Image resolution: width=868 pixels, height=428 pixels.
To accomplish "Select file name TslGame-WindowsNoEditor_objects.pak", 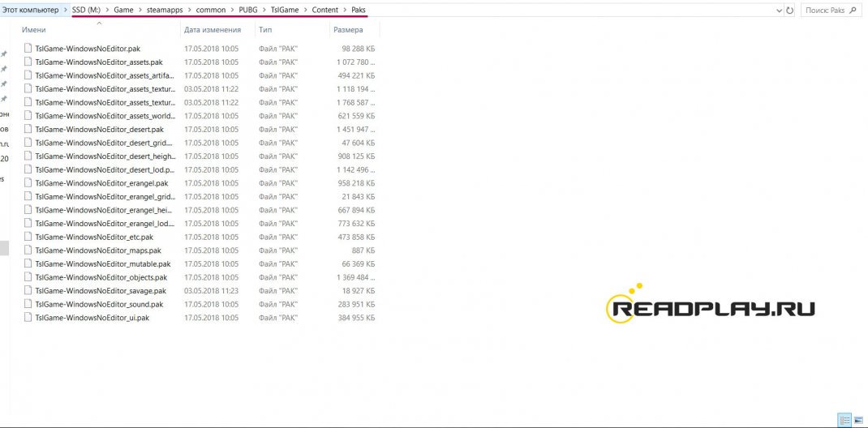I will point(101,277).
